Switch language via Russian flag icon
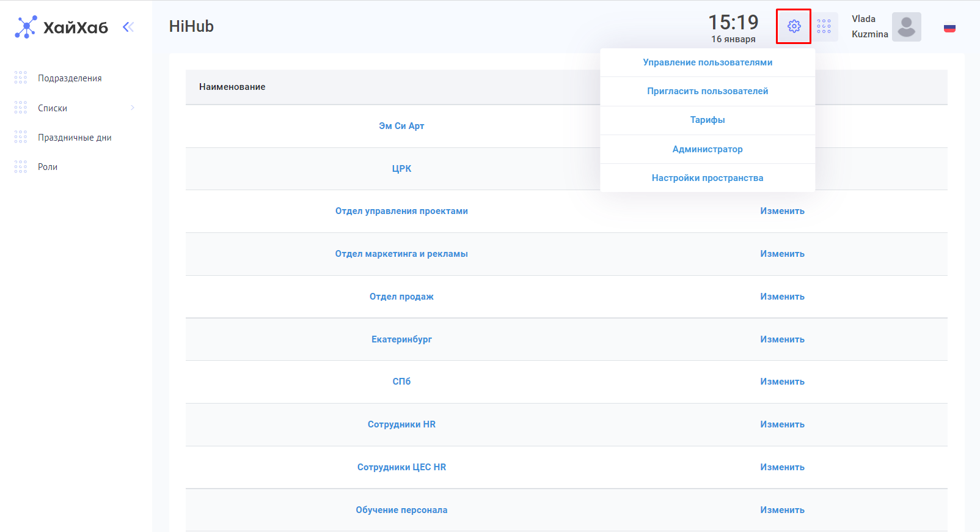Screen dimensions: 980x532 pyautogui.click(x=949, y=28)
